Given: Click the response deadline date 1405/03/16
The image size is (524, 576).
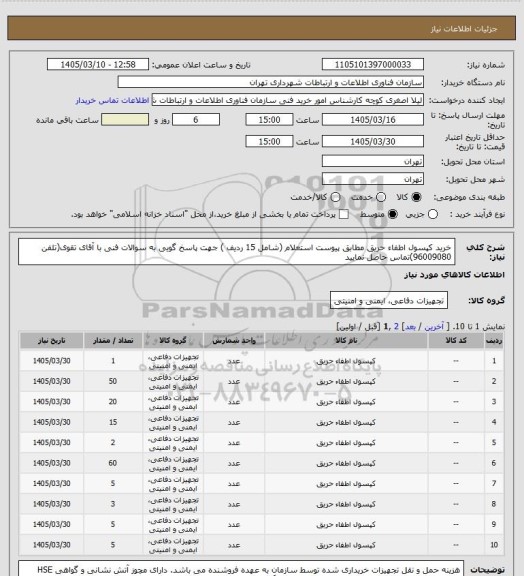Looking at the screenshot, I should 373,120.
